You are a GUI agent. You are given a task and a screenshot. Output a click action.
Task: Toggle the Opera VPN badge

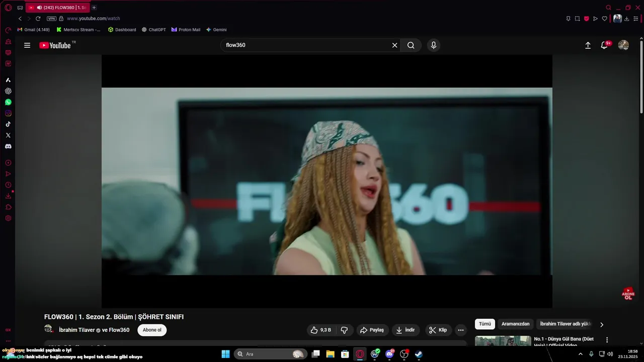[51, 19]
